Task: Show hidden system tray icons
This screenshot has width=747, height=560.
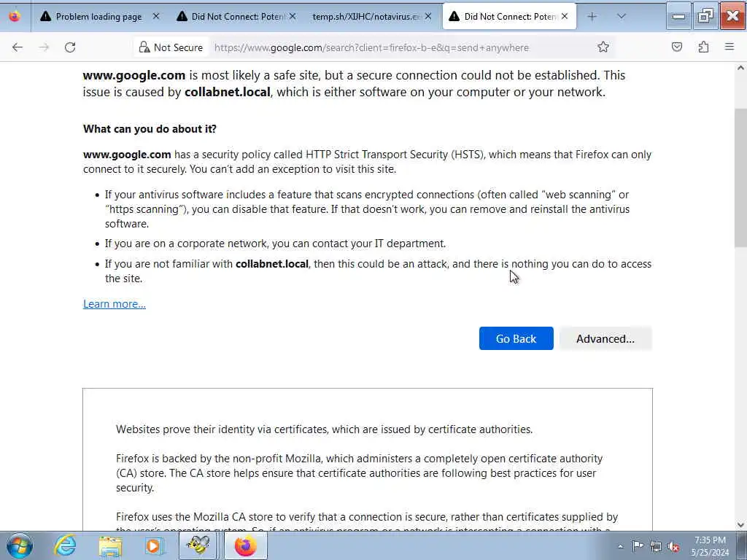Action: pyautogui.click(x=620, y=546)
